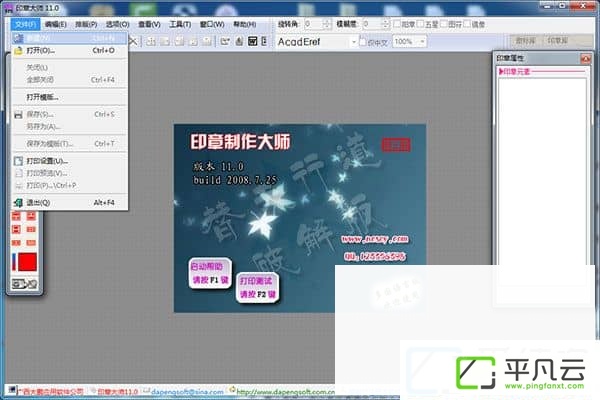This screenshot has height=400, width=600.
Task: Expand the 印章元素 pink triangle section
Action: click(501, 72)
